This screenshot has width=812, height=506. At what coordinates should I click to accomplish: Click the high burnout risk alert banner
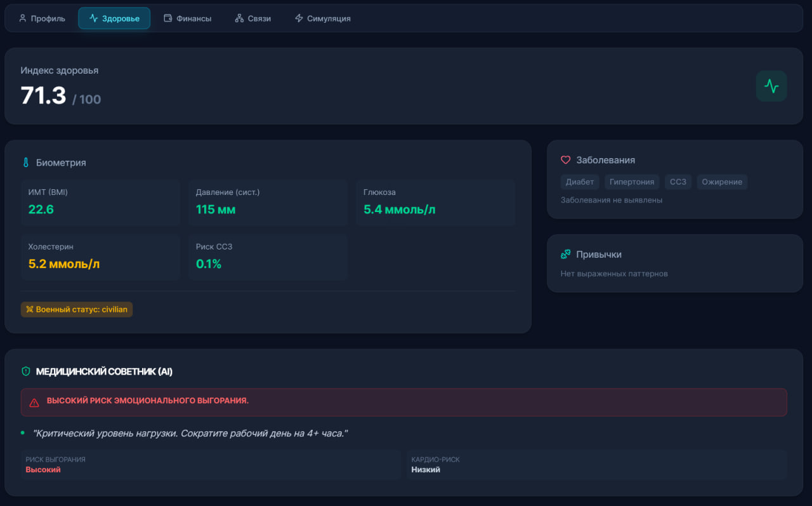point(404,403)
